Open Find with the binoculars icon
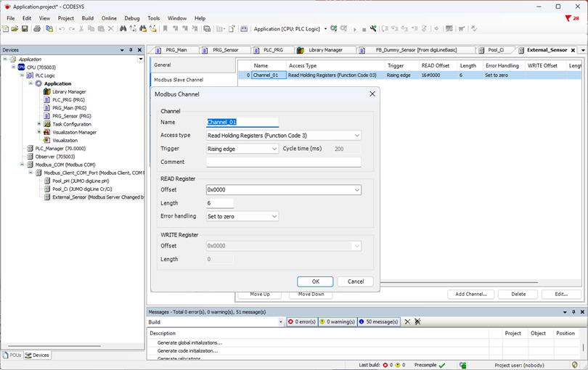The width and height of the screenshot is (588, 370). [123, 29]
